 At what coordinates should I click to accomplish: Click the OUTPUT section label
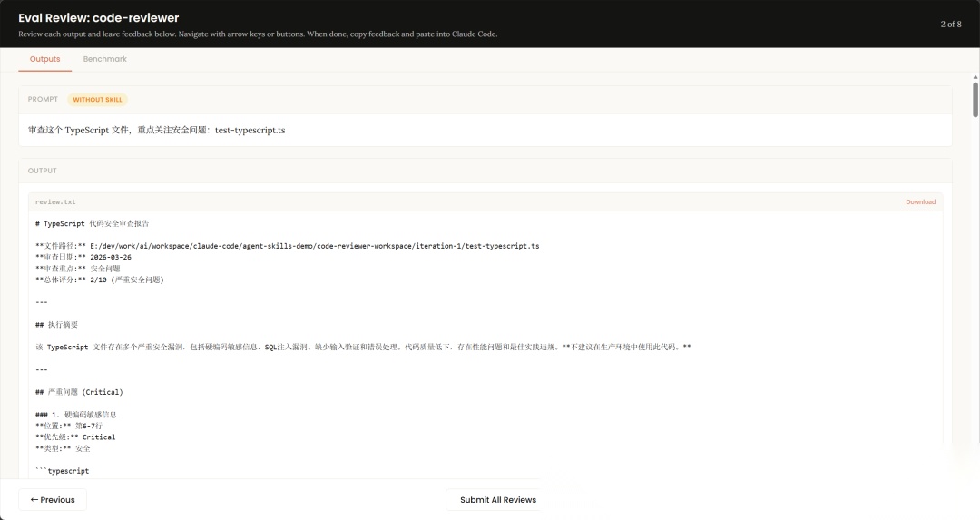(42, 170)
